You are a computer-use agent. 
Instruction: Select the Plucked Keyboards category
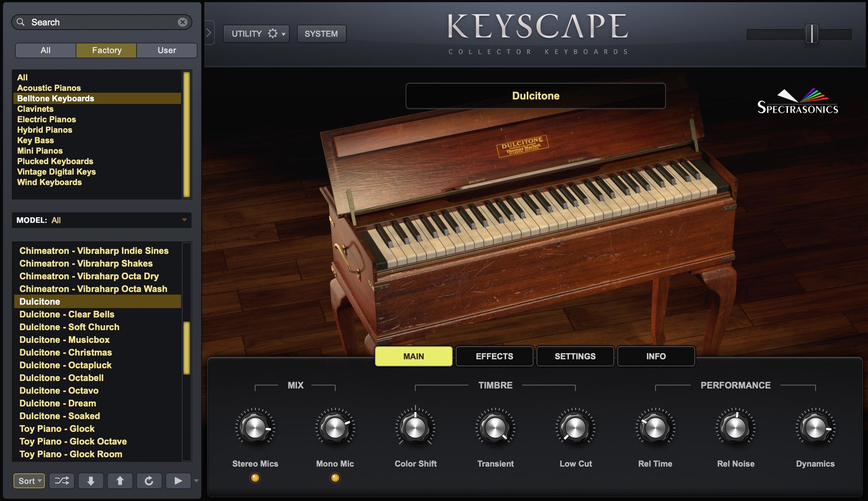click(97, 161)
